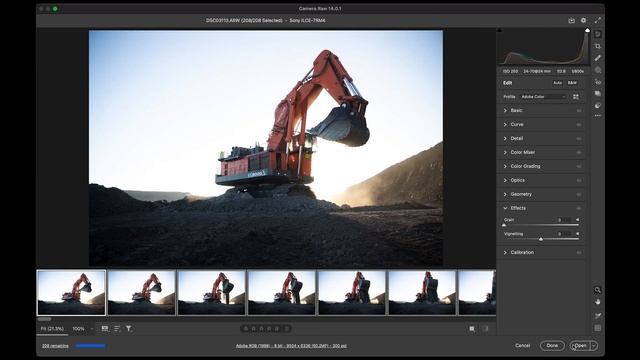Convert image with B&W button

pos(572,83)
